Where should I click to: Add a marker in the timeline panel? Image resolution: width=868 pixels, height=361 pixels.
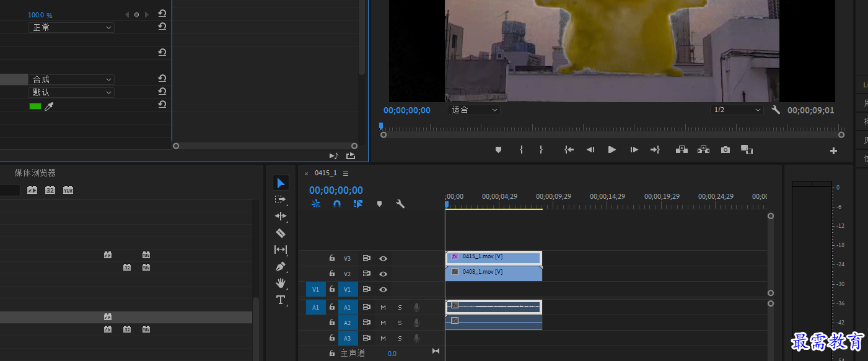click(380, 204)
